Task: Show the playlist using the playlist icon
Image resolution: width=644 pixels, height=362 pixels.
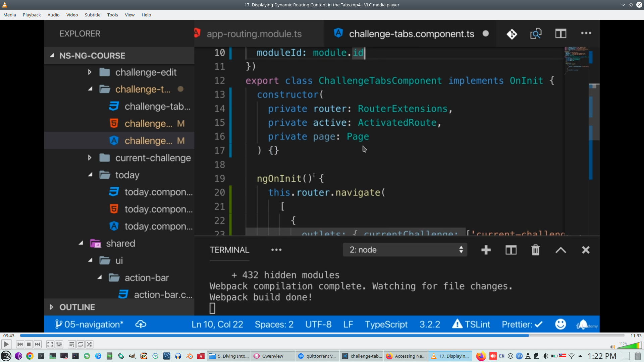Action: (71, 344)
